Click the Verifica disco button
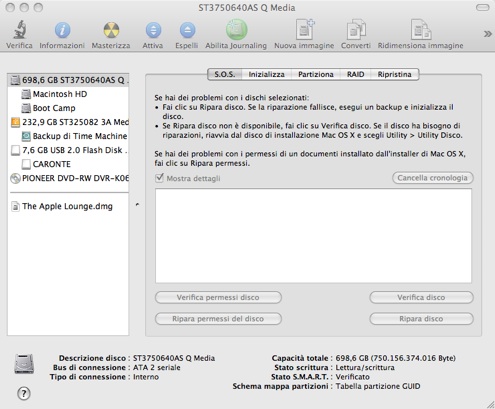495x409 pixels. [x=421, y=297]
